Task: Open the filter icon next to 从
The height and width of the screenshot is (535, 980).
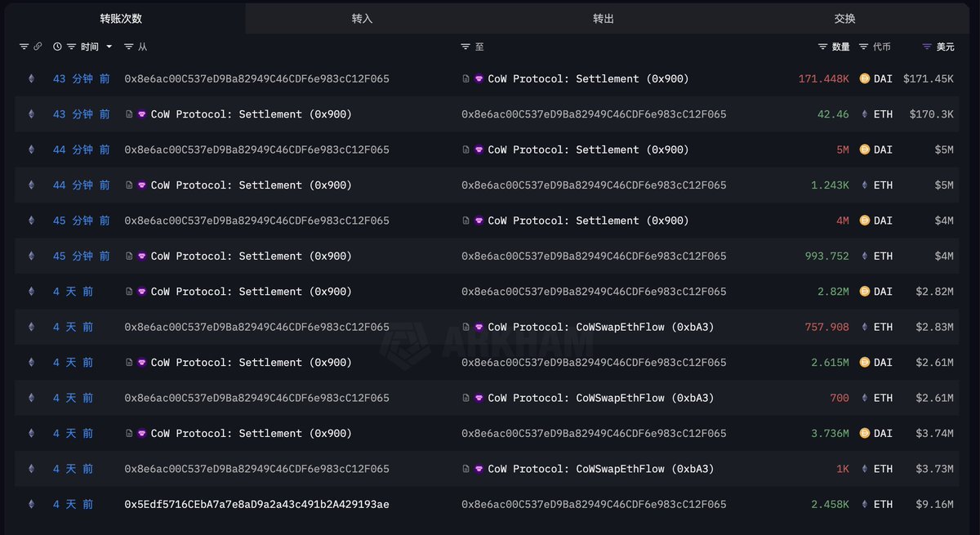Action: (x=129, y=47)
